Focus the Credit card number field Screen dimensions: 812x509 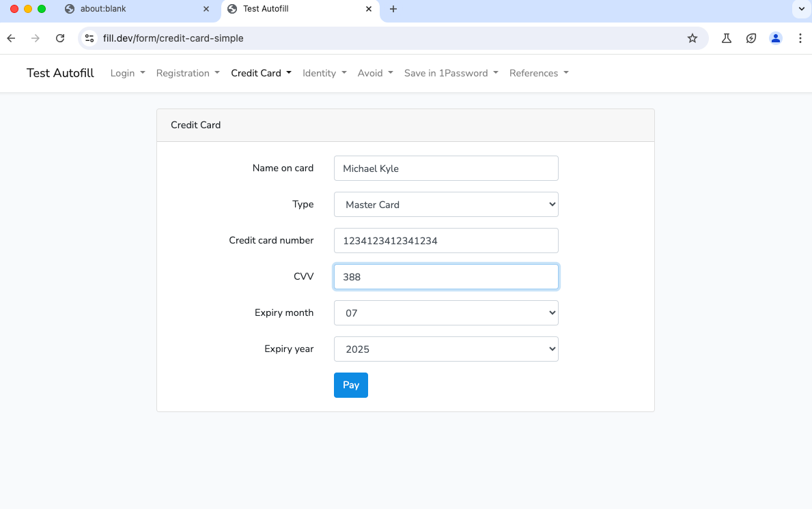pyautogui.click(x=446, y=241)
